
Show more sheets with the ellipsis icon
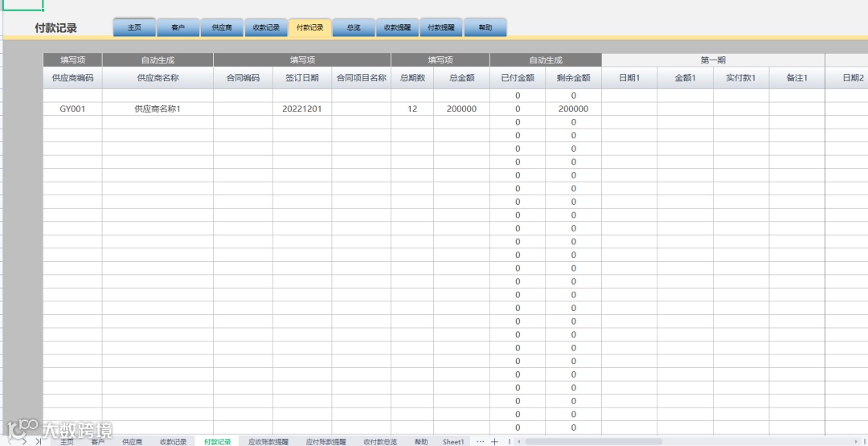[480, 441]
